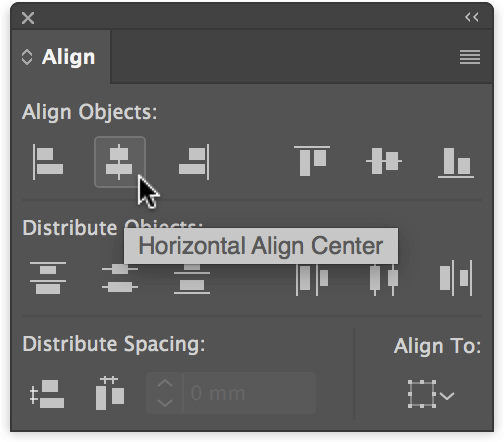This screenshot has width=504, height=442.
Task: Select the Align tab
Action: pos(61,57)
